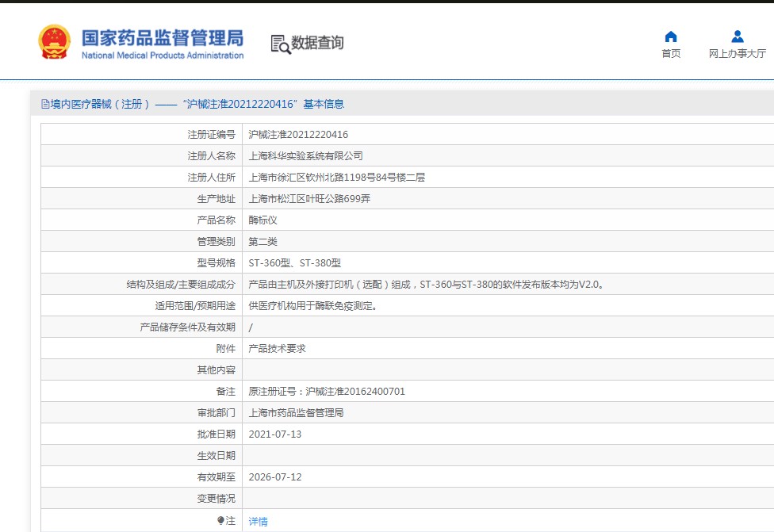This screenshot has height=532, width=774.
Task: Click the approval date 2021-07-13
Action: (x=275, y=434)
